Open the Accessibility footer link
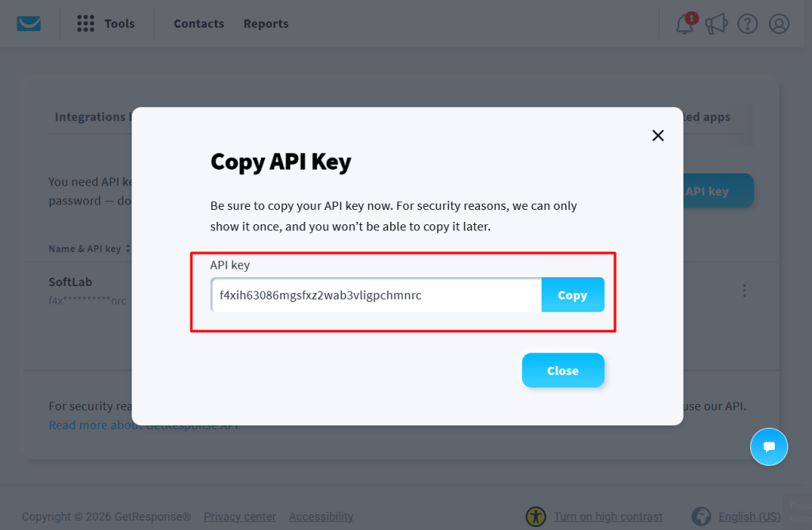The width and height of the screenshot is (812, 530). pos(321,517)
